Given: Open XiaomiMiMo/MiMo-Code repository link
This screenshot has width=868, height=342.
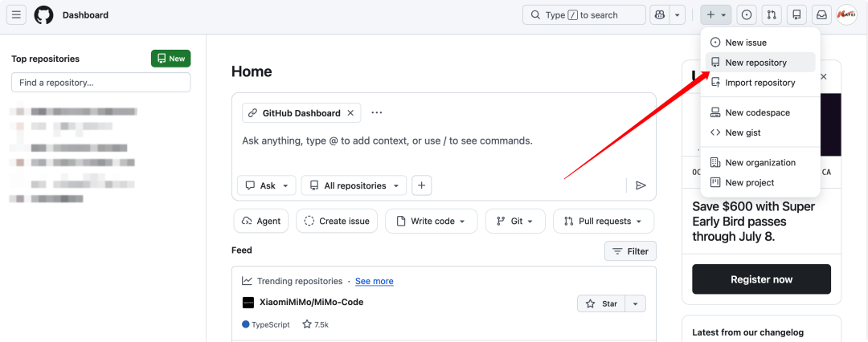Looking at the screenshot, I should pos(312,302).
